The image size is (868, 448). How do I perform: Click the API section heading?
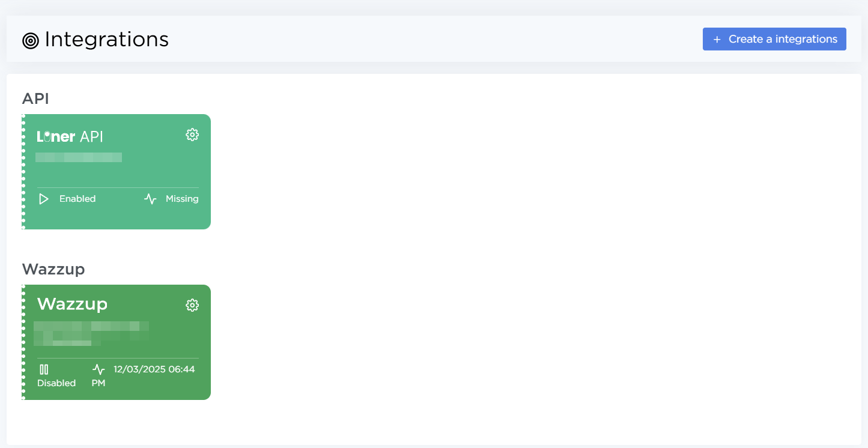35,98
